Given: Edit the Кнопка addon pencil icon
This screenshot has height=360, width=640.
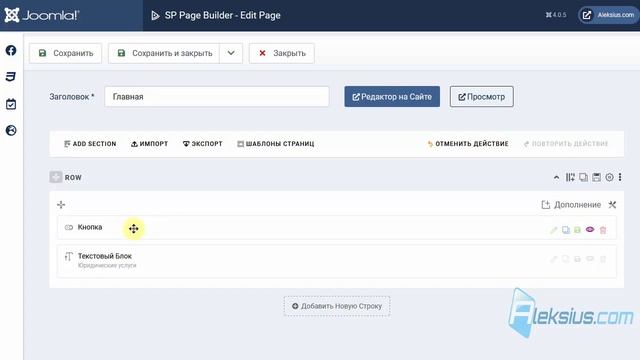Looking at the screenshot, I should [553, 230].
